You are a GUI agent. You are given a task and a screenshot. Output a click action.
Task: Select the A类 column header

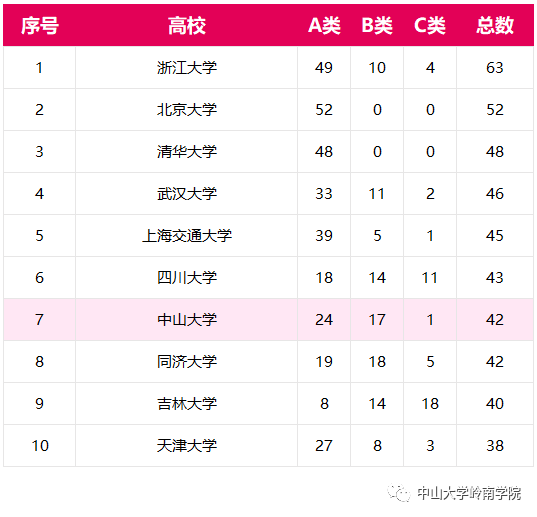coord(324,26)
